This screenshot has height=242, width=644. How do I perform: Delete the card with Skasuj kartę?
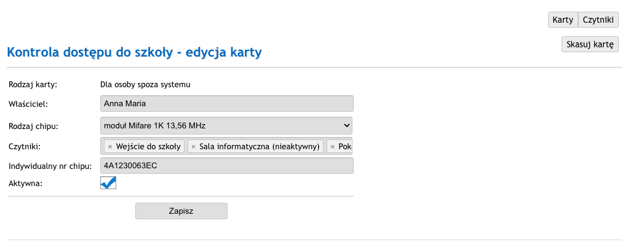[x=590, y=44]
